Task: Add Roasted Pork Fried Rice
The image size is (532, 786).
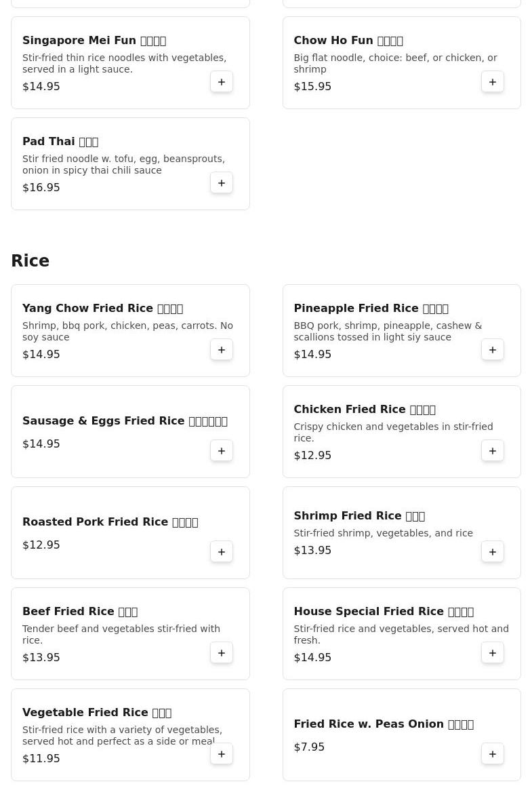Action: [222, 552]
